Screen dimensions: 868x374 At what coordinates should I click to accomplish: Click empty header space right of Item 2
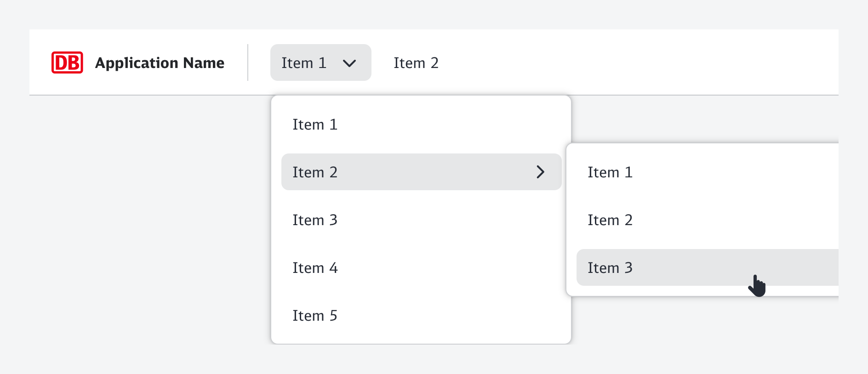point(644,62)
